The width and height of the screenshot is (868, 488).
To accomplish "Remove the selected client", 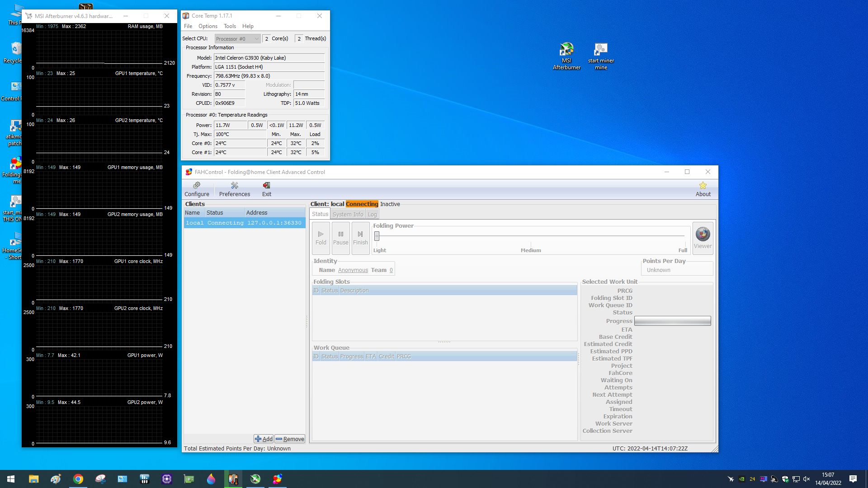I will tap(290, 439).
